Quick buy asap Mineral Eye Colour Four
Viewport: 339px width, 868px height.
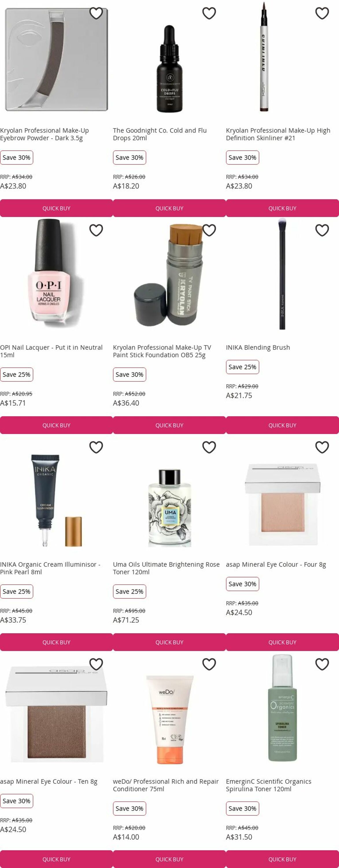(282, 642)
